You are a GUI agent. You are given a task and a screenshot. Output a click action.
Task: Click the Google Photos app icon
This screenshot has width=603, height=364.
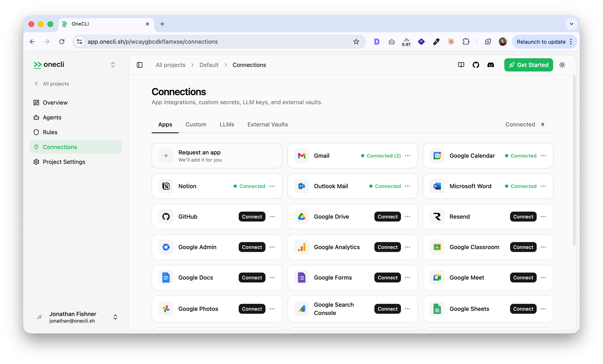pyautogui.click(x=166, y=309)
